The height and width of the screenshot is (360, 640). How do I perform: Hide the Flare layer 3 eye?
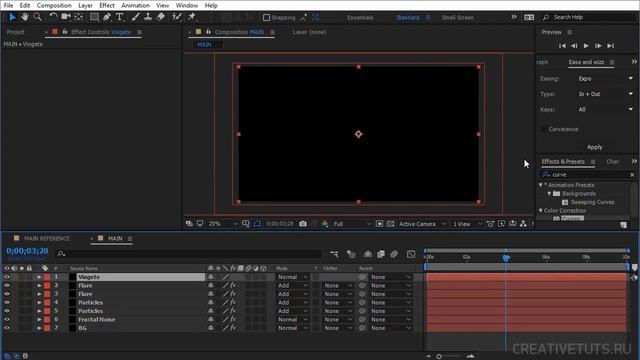[7, 294]
